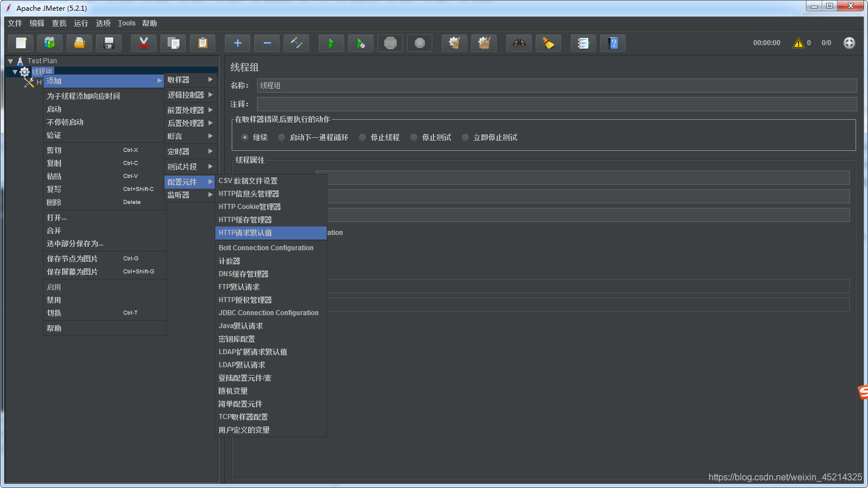This screenshot has width=868, height=488.
Task: Click the Save floppy disk icon
Action: tap(109, 43)
